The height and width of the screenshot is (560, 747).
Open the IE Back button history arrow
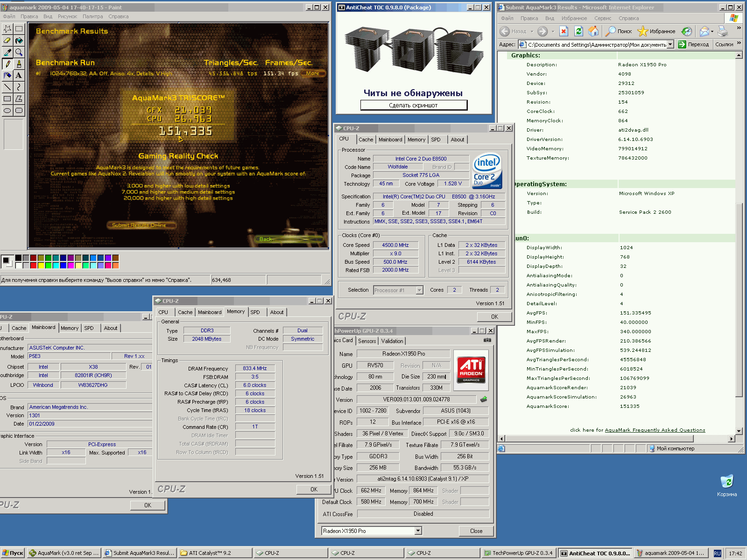point(532,31)
